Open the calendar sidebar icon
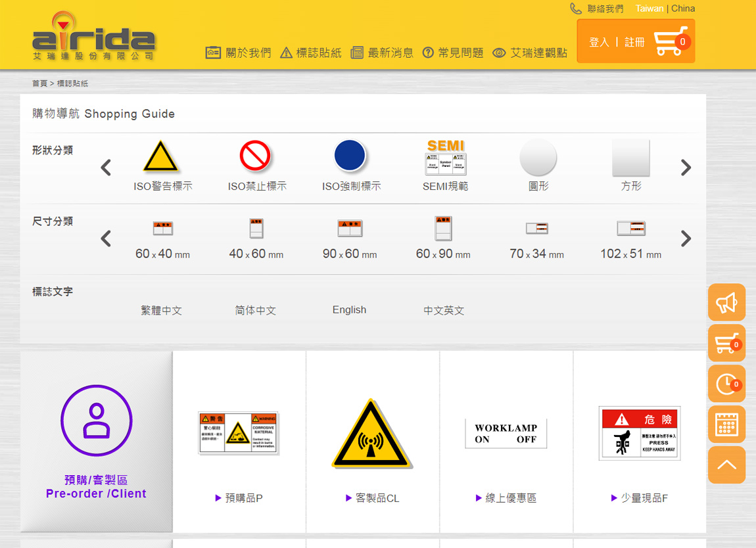The height and width of the screenshot is (548, 756). pos(726,424)
